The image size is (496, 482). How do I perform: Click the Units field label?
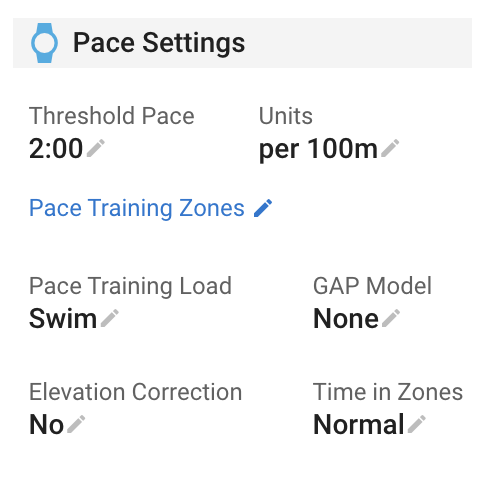[x=286, y=116]
